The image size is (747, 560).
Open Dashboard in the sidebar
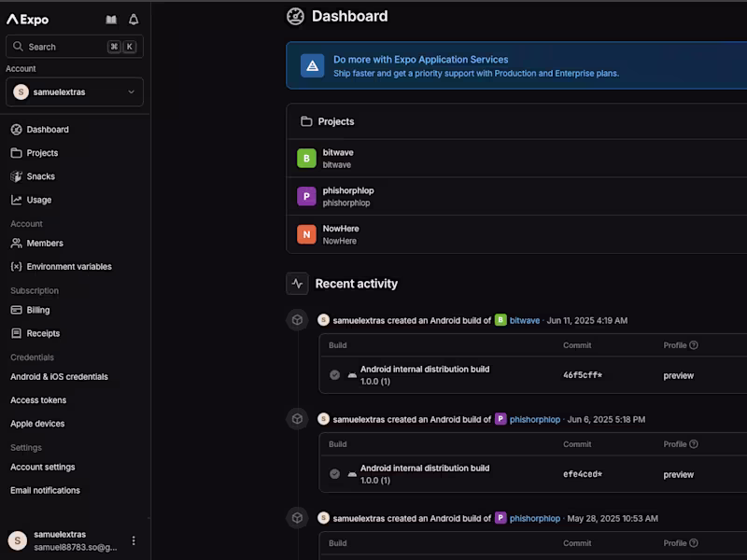point(48,130)
